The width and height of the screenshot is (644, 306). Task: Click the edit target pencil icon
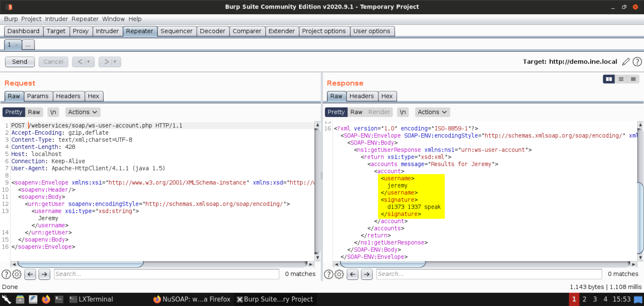click(626, 62)
